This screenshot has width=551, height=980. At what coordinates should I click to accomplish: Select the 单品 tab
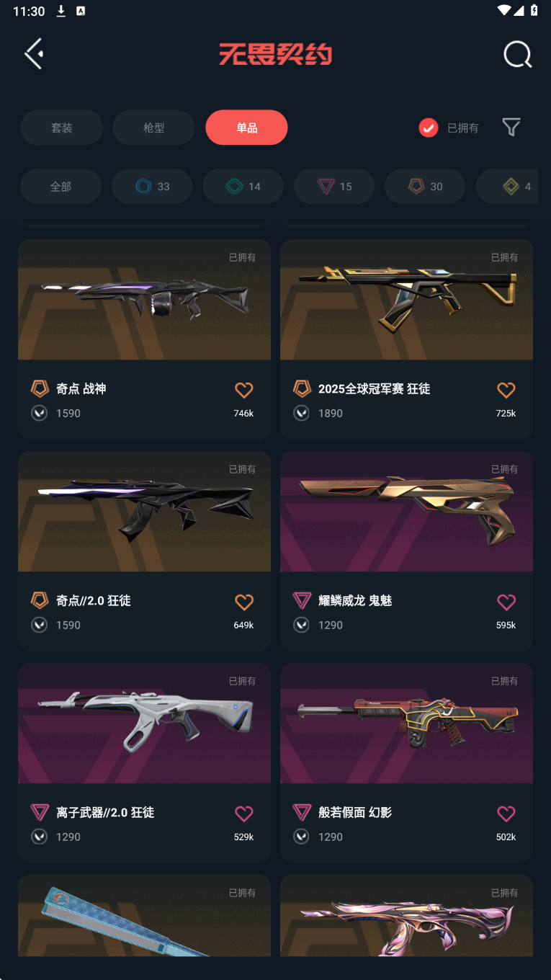246,128
